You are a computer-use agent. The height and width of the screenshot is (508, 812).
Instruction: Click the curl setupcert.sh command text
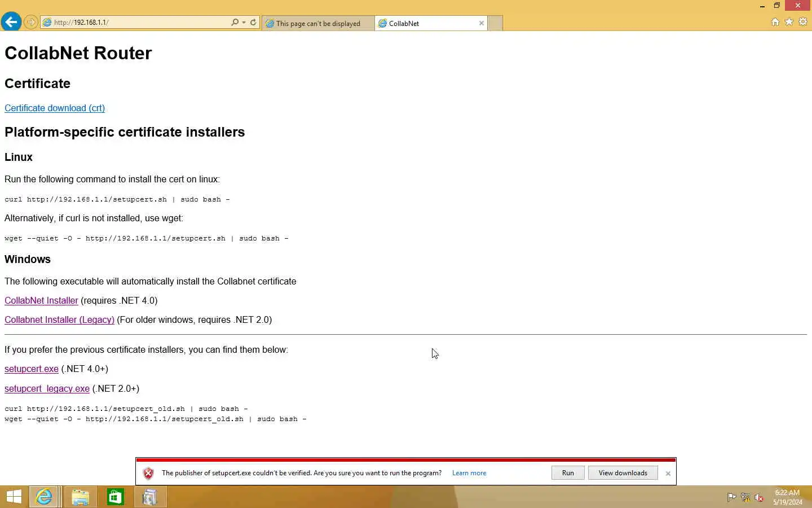coord(117,199)
